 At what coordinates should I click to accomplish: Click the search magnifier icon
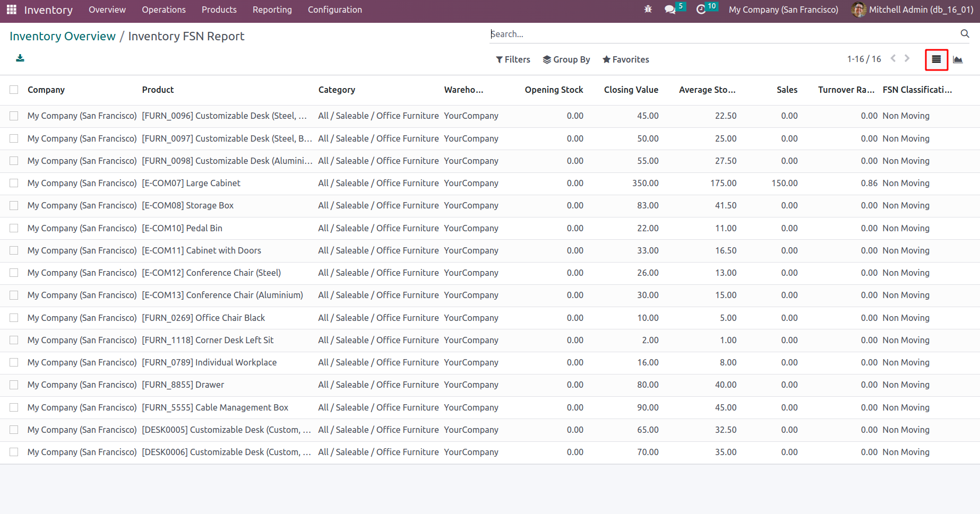pyautogui.click(x=965, y=34)
